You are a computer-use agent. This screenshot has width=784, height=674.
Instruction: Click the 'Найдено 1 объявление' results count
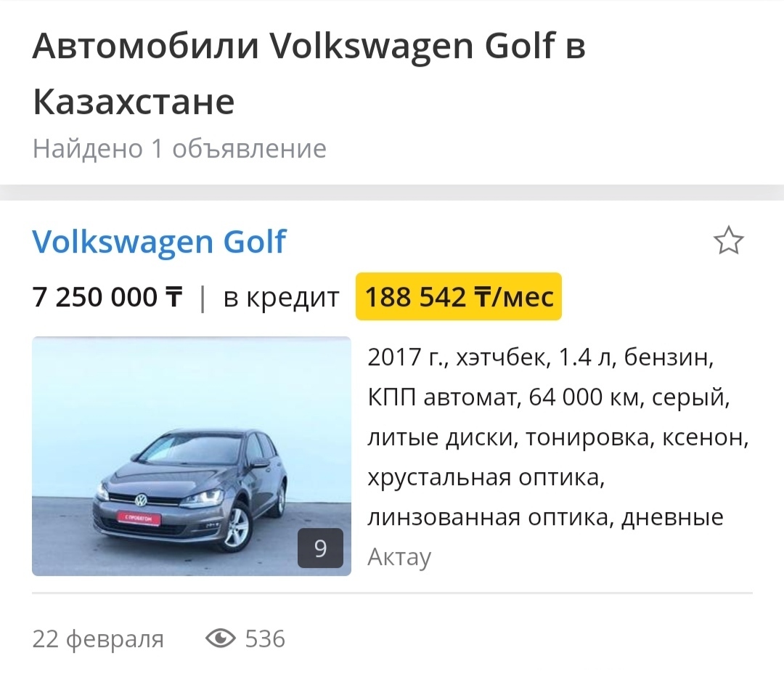(179, 149)
